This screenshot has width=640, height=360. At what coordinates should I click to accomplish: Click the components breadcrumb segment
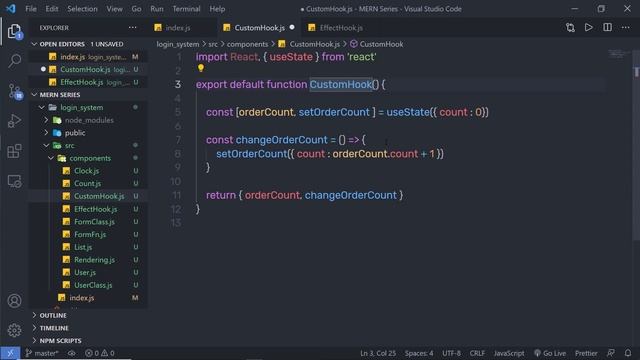tap(247, 44)
